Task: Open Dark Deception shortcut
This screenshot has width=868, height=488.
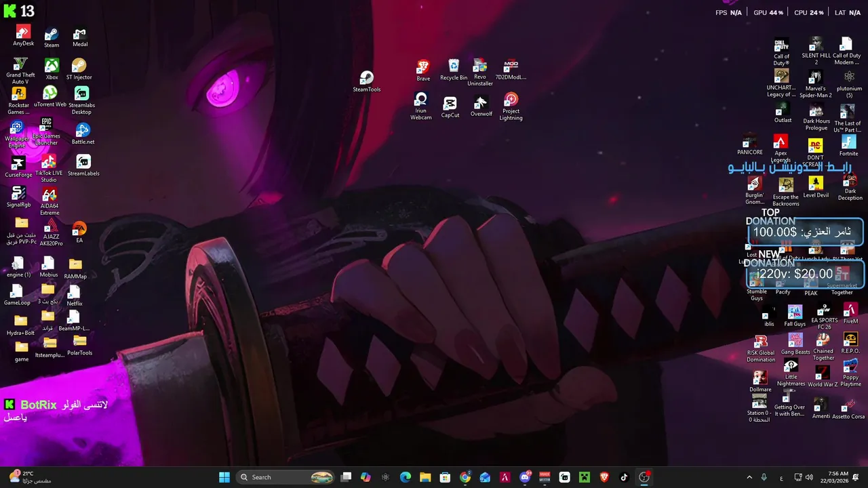Action: pos(850,188)
